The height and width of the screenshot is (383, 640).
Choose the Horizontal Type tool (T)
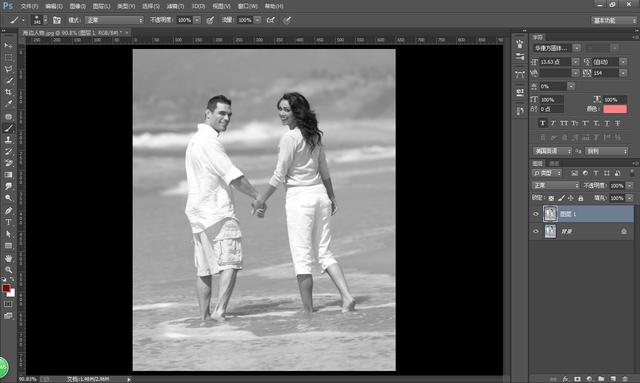(x=8, y=222)
